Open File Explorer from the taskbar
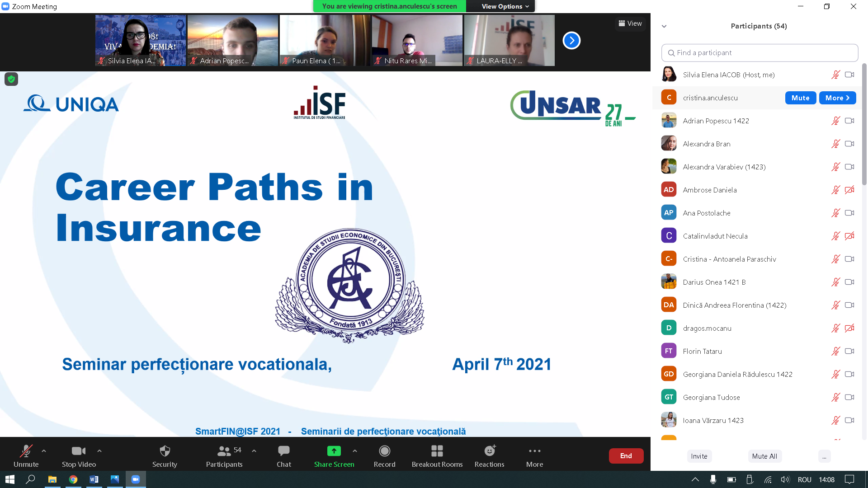This screenshot has width=868, height=488. (52, 479)
